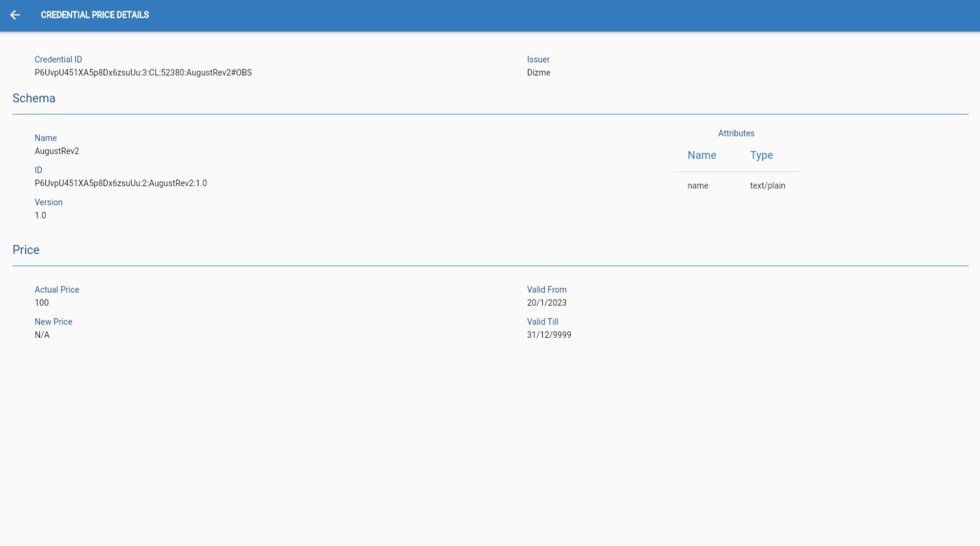Click the Type column header in Attributes
980x546 pixels.
[x=761, y=155]
